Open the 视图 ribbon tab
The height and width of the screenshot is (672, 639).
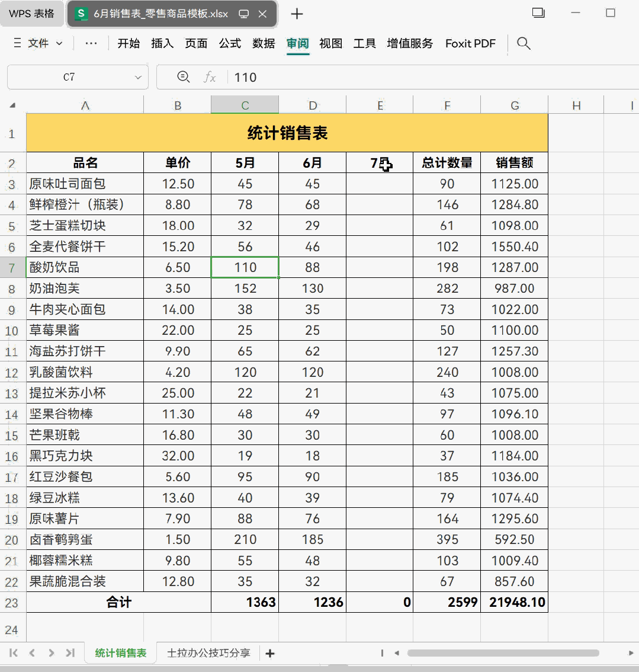pos(331,43)
